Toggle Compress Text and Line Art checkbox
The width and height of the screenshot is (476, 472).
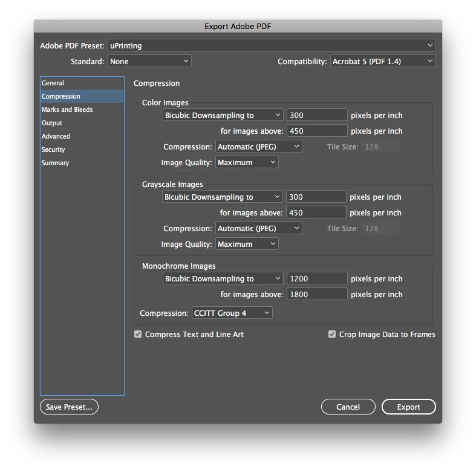[x=138, y=335]
